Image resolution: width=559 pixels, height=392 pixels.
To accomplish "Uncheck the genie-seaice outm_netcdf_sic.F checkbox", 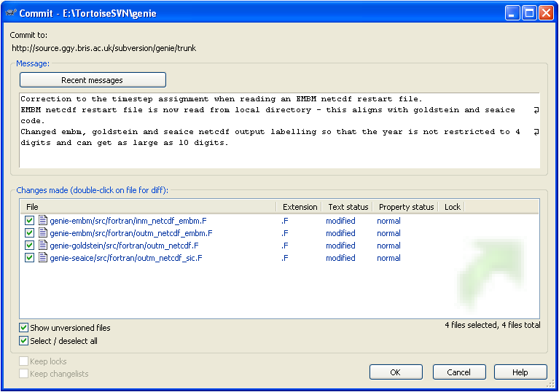I will [29, 258].
